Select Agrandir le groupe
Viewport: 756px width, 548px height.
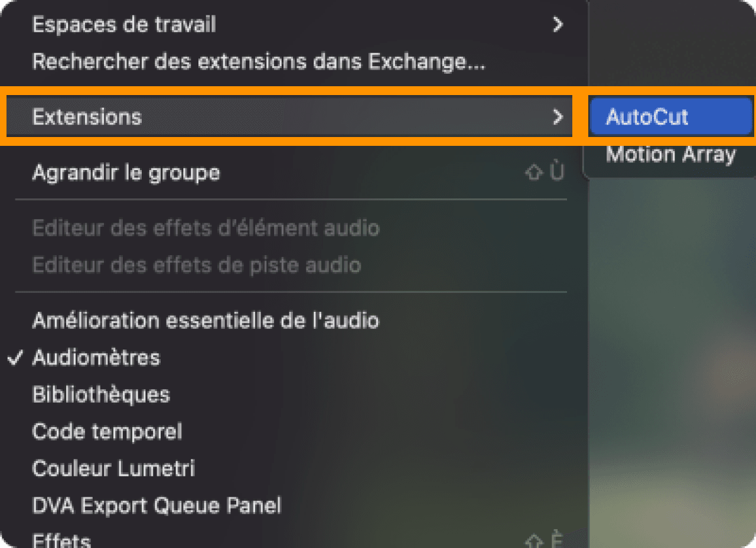(x=125, y=172)
